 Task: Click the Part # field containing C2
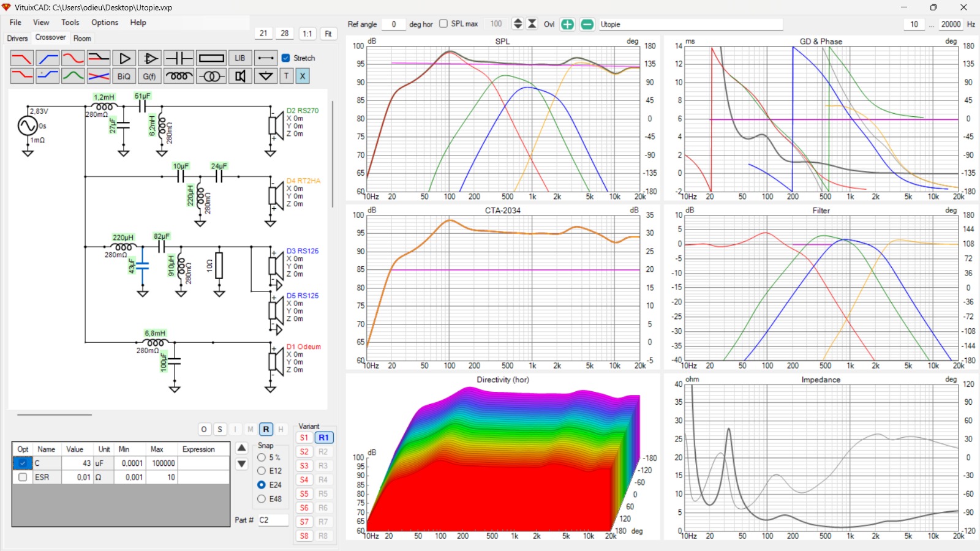(273, 520)
